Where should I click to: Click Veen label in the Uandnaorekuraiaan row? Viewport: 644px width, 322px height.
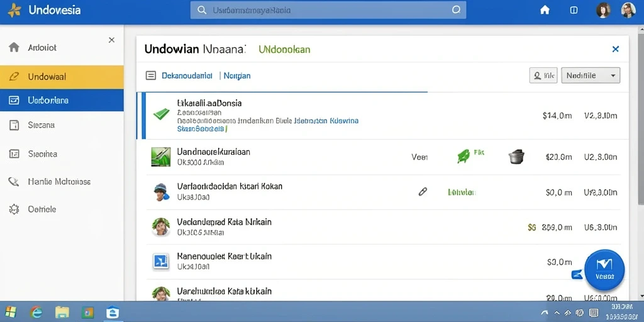[419, 157]
